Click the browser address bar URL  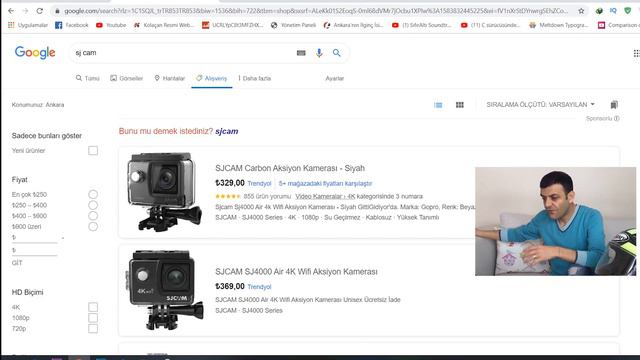click(316, 11)
